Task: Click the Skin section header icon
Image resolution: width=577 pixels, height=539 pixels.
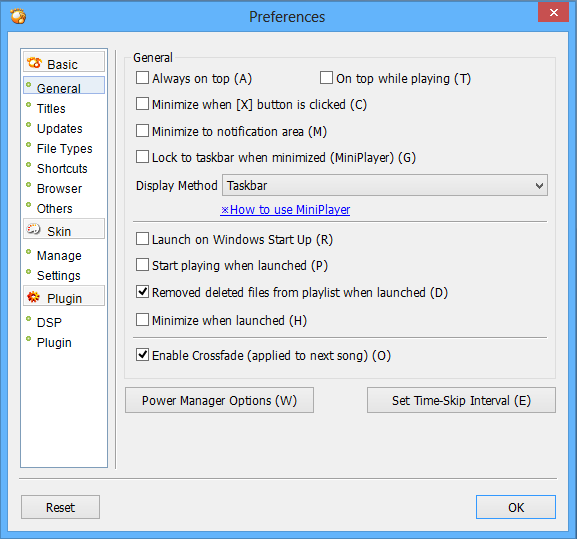Action: (x=33, y=229)
